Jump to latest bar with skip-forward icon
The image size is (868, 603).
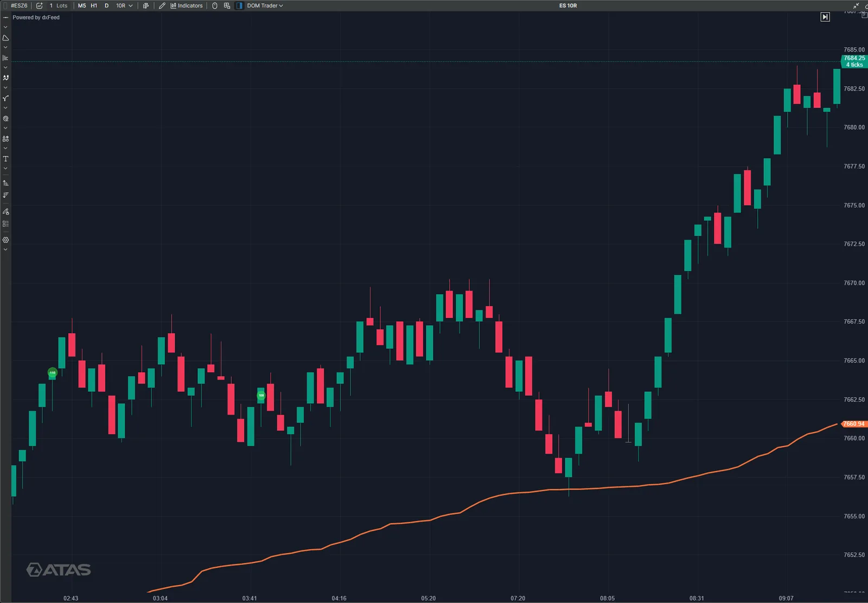(825, 17)
